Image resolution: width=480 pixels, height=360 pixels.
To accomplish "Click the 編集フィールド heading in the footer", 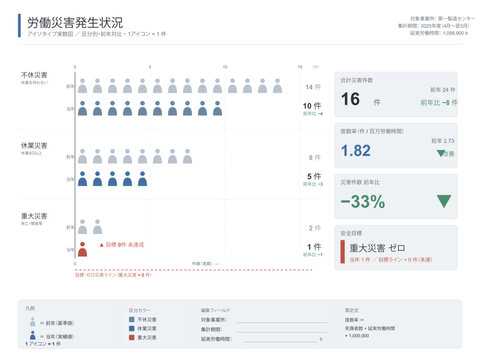I will [215, 310].
